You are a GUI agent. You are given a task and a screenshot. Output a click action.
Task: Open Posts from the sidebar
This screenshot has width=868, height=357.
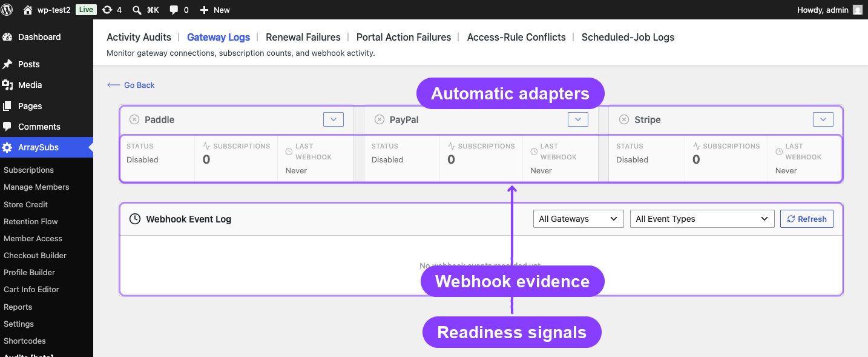(47, 64)
